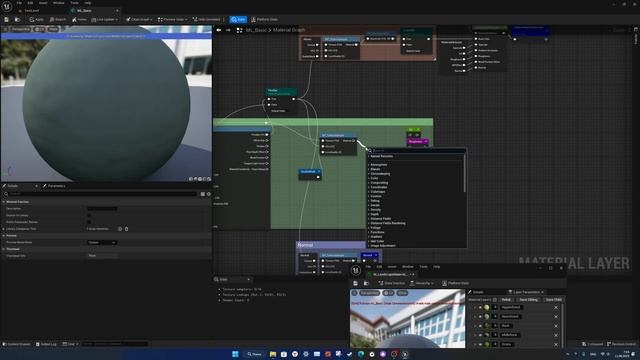The width and height of the screenshot is (640, 360).
Task: Toggle visibility eye of first material layer
Action: point(480,307)
